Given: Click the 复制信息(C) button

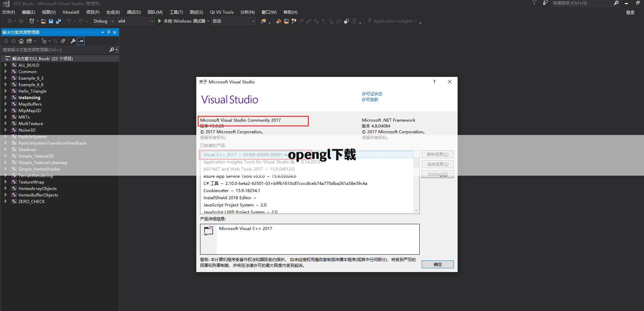Looking at the screenshot, I should click(x=437, y=154).
